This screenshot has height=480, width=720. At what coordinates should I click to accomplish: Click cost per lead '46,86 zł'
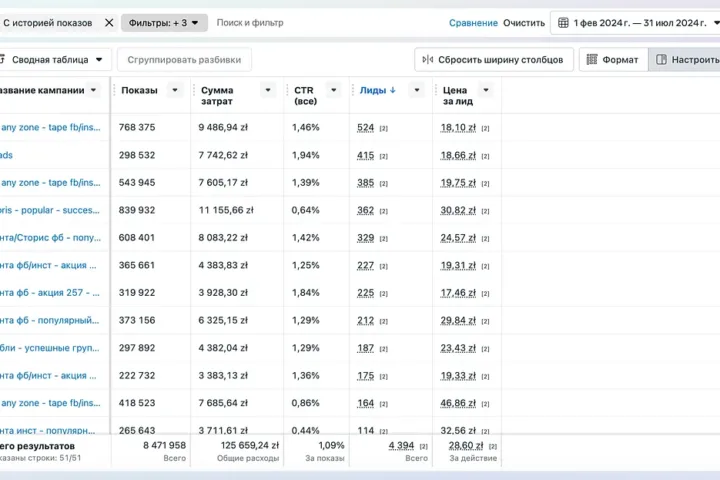458,403
